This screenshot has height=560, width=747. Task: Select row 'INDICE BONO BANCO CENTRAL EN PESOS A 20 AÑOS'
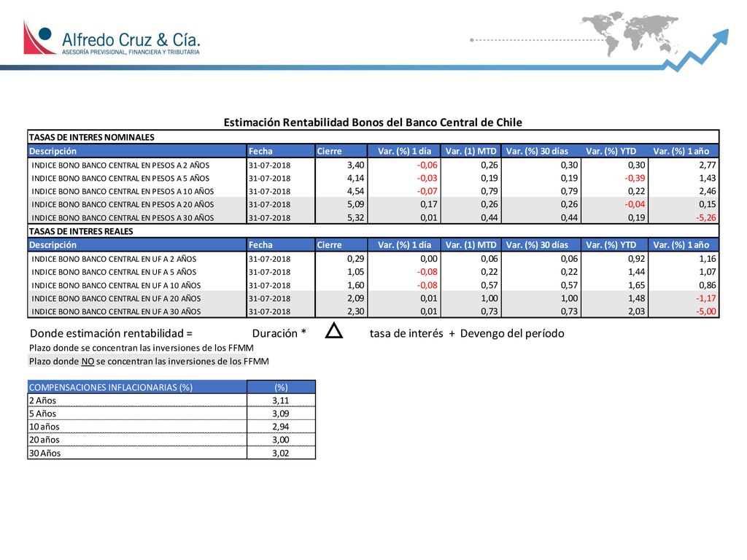click(x=373, y=204)
